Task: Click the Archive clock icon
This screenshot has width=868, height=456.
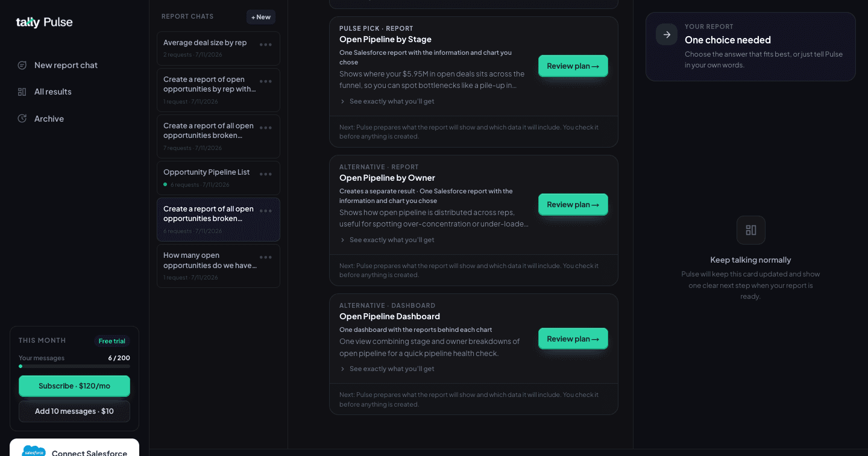Action: pos(22,119)
